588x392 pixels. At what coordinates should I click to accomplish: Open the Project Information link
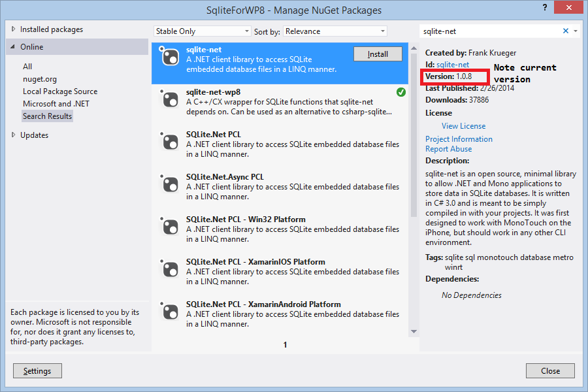click(459, 139)
